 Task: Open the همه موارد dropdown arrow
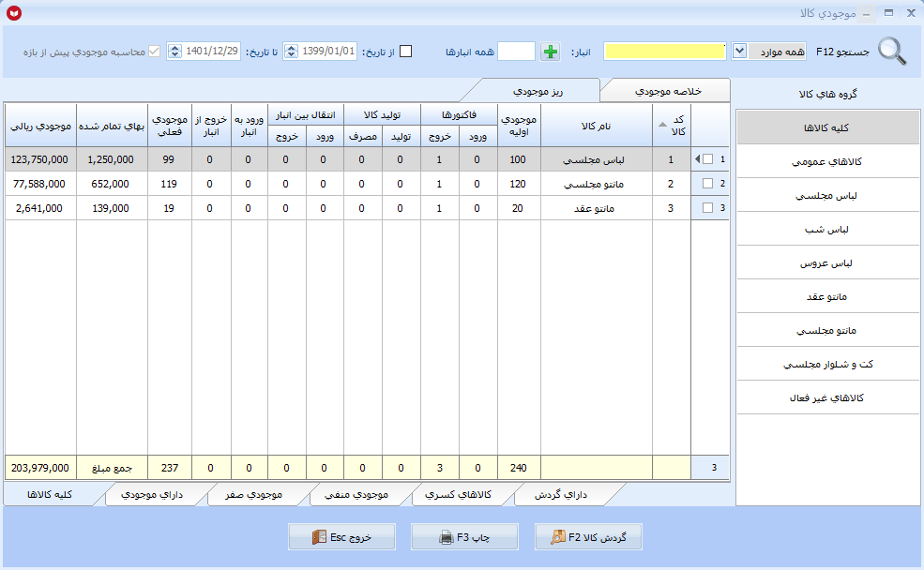739,52
